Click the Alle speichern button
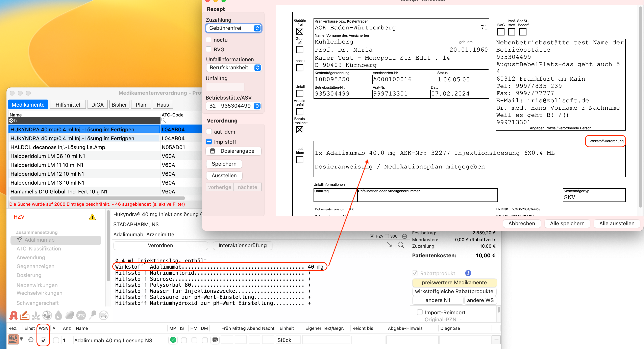The height and width of the screenshot is (349, 644). point(567,223)
